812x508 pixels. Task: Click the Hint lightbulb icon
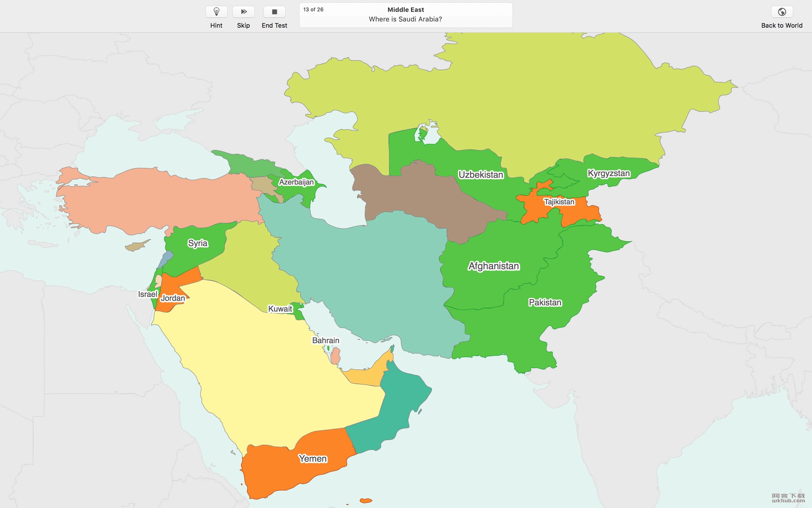coord(217,12)
